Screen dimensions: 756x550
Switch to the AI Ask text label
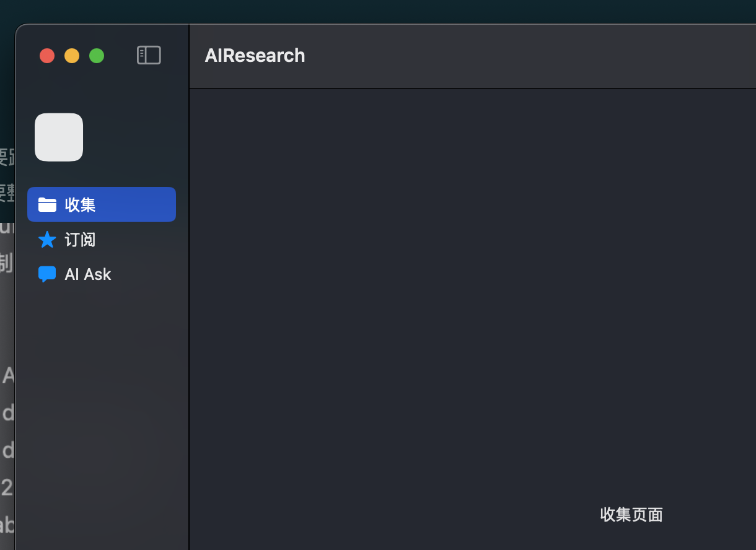click(88, 274)
